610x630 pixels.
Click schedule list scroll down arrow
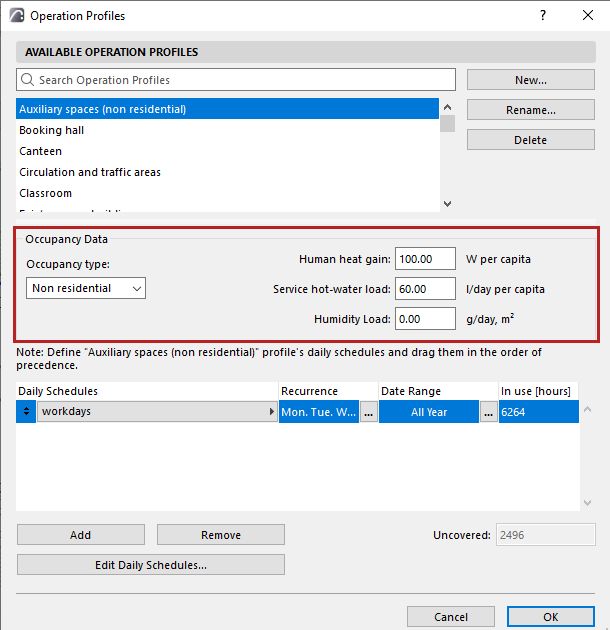pyautogui.click(x=587, y=503)
